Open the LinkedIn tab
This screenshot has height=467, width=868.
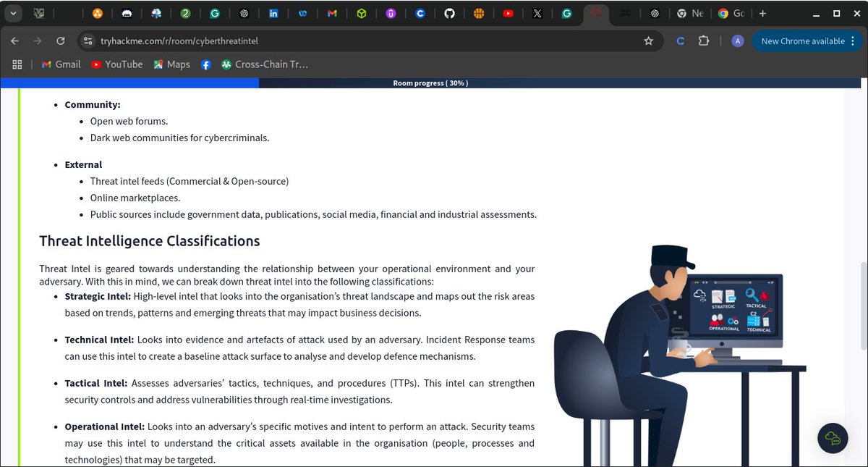click(273, 12)
